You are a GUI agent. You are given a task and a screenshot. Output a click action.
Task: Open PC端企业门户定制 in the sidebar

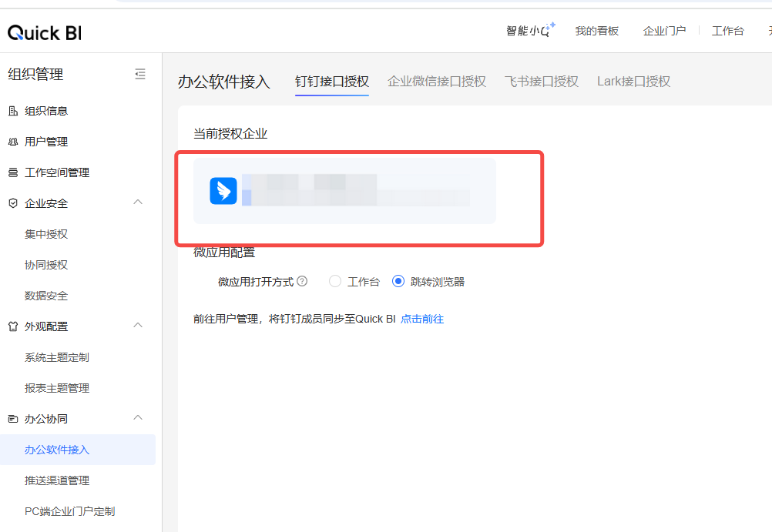(x=70, y=511)
